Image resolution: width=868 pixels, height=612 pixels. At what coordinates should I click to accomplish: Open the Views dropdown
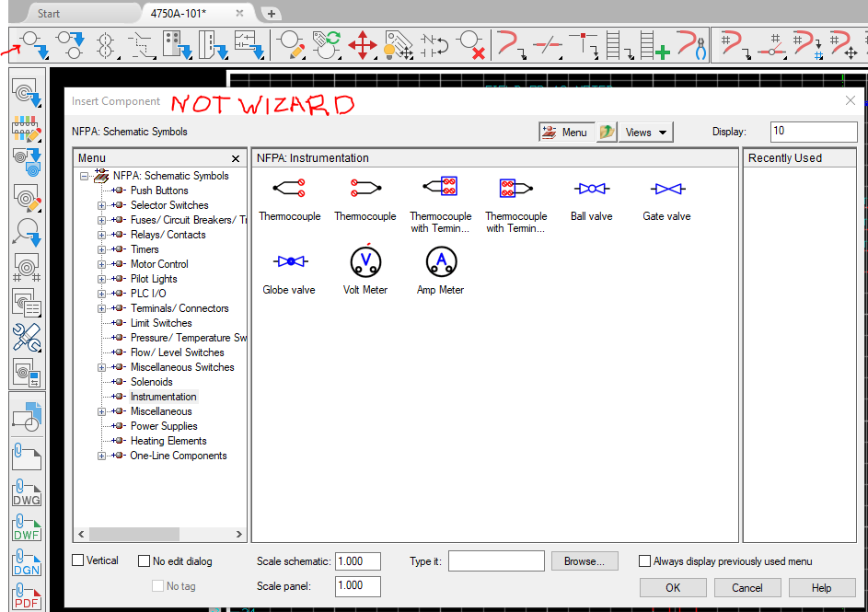point(644,132)
